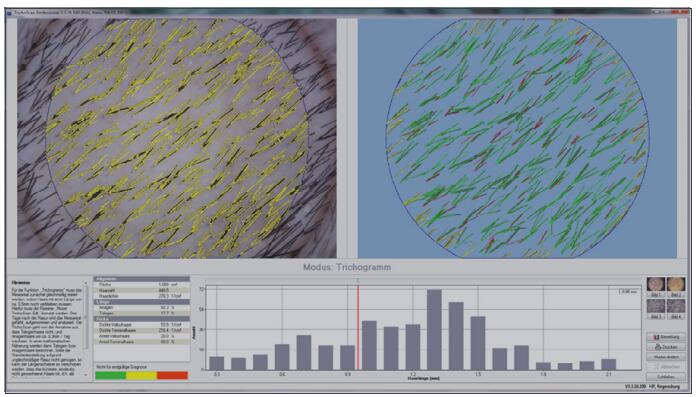
Task: Select the Bild 1 thumbnail image
Action: click(x=656, y=284)
